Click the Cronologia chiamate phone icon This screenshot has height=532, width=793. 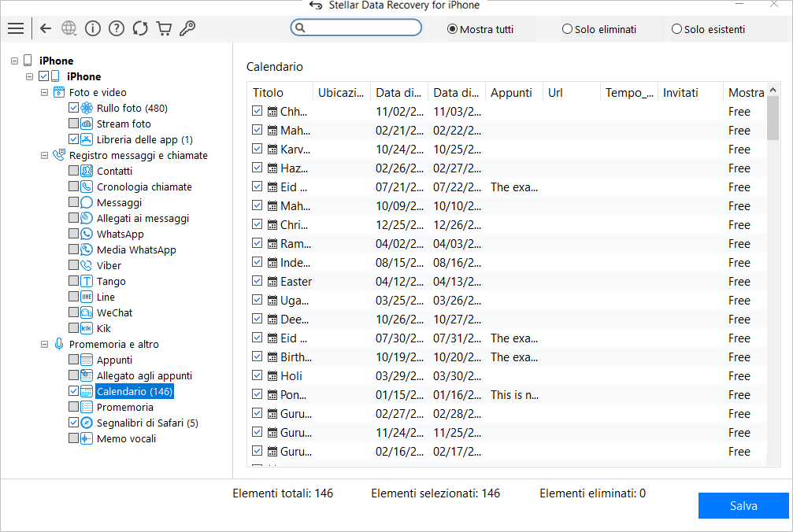87,187
